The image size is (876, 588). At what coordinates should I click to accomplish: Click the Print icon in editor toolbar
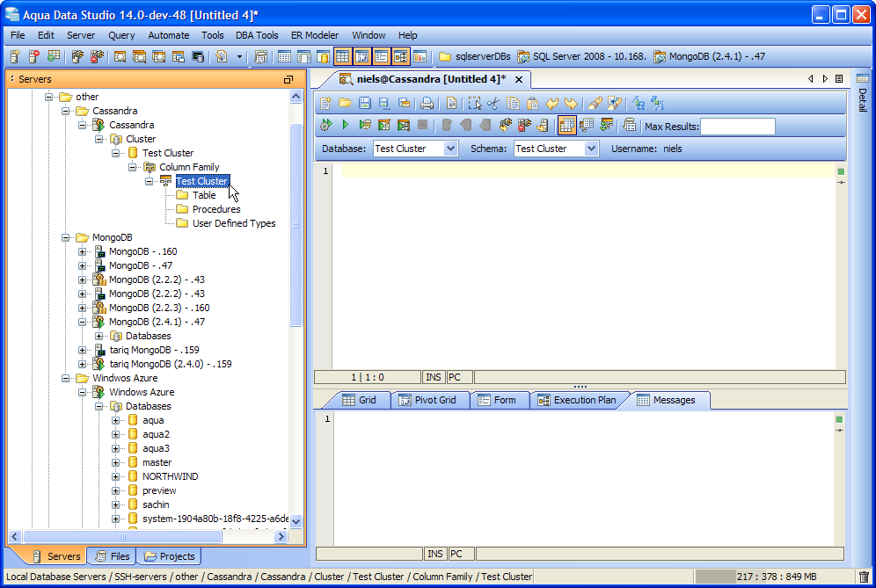(x=427, y=104)
